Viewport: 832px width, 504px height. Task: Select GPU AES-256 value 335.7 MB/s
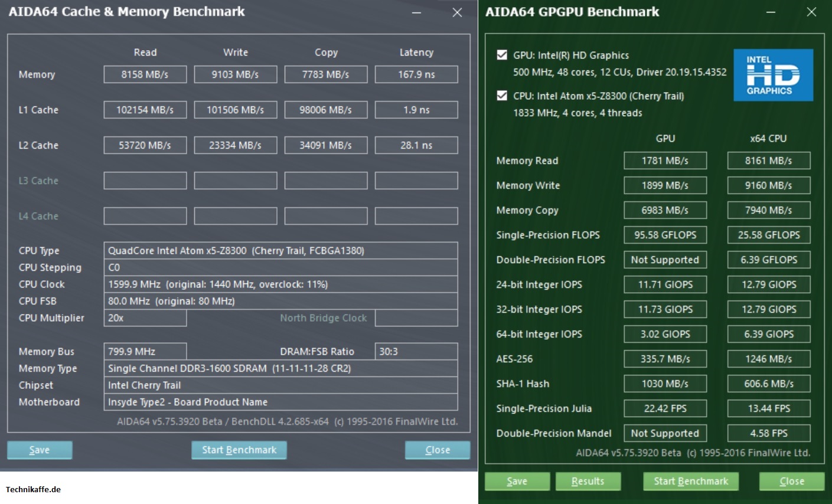point(665,359)
